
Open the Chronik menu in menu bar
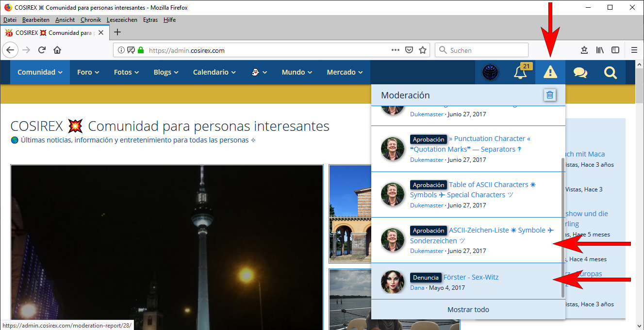tap(91, 20)
